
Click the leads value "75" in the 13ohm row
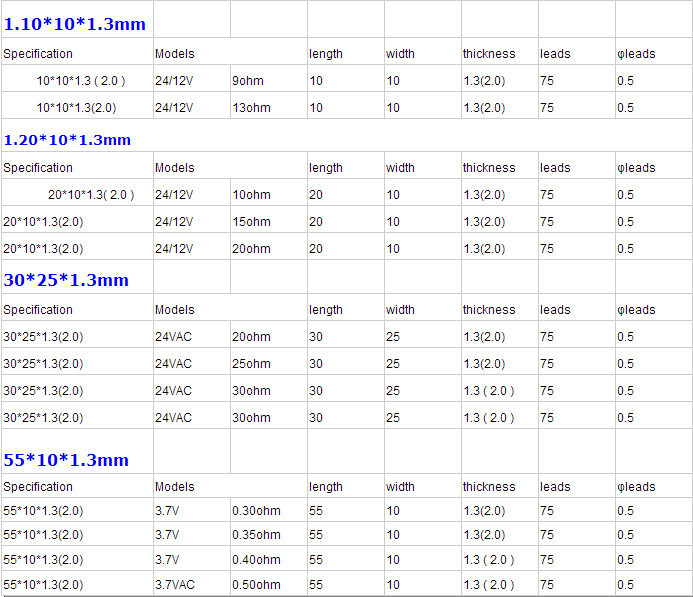tap(547, 108)
